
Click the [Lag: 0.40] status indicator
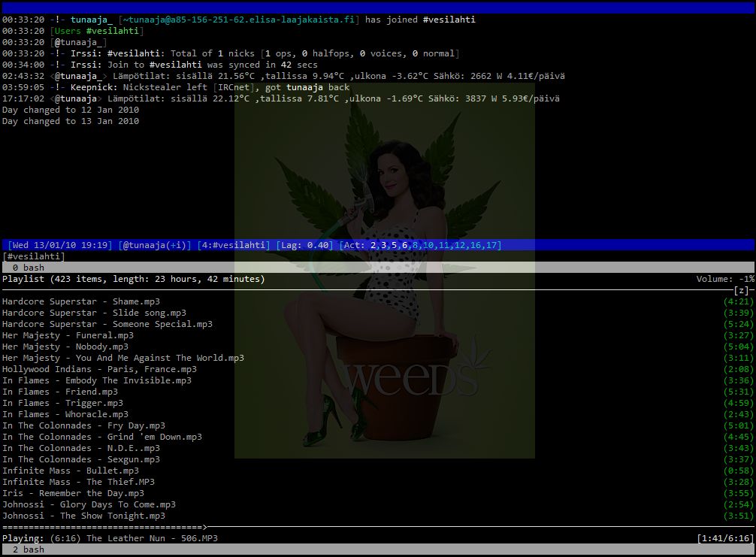[x=304, y=245]
